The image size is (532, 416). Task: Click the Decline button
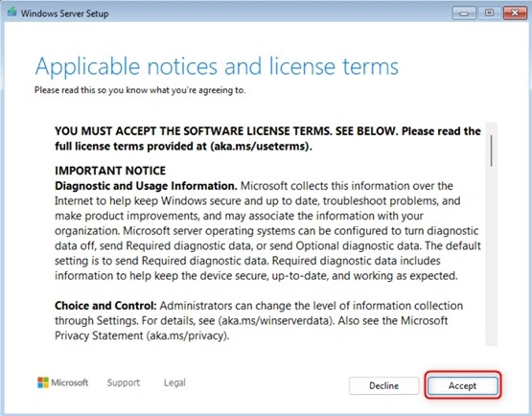[x=383, y=385]
